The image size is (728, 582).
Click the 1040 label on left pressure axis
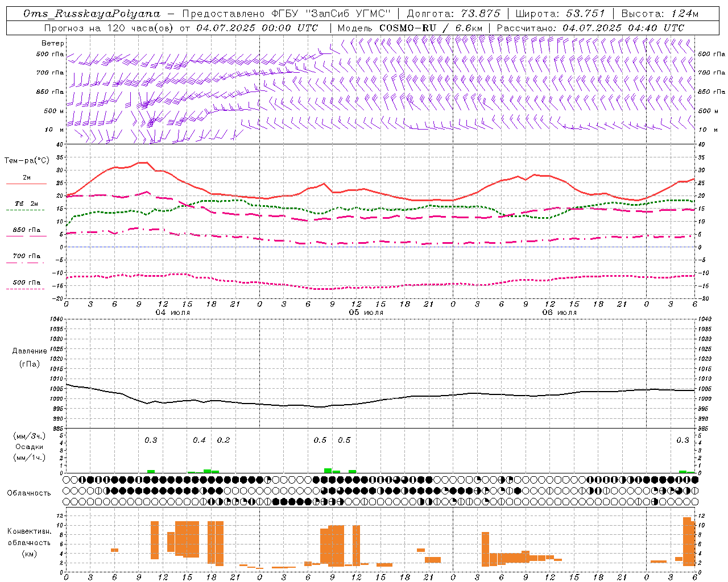point(56,319)
